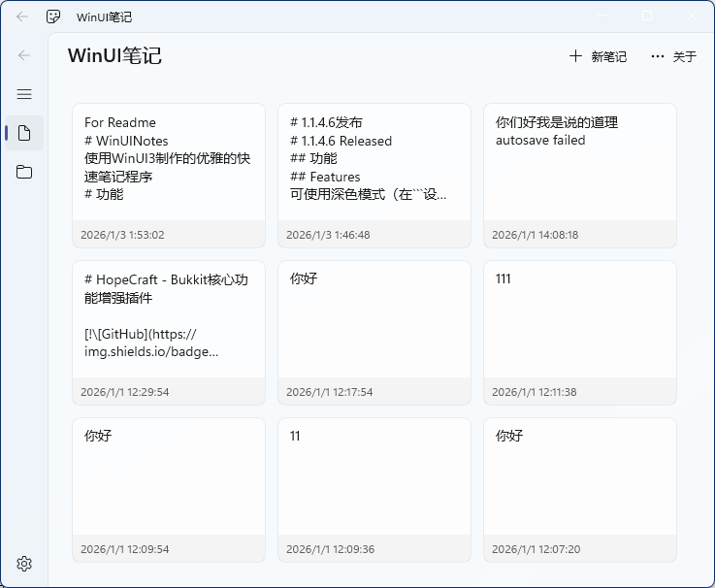
Task: Open the folder icon in sidebar
Action: [24, 172]
